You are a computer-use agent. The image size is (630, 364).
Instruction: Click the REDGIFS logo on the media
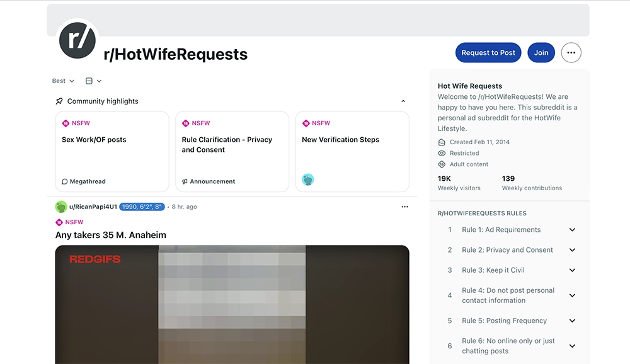click(x=94, y=259)
